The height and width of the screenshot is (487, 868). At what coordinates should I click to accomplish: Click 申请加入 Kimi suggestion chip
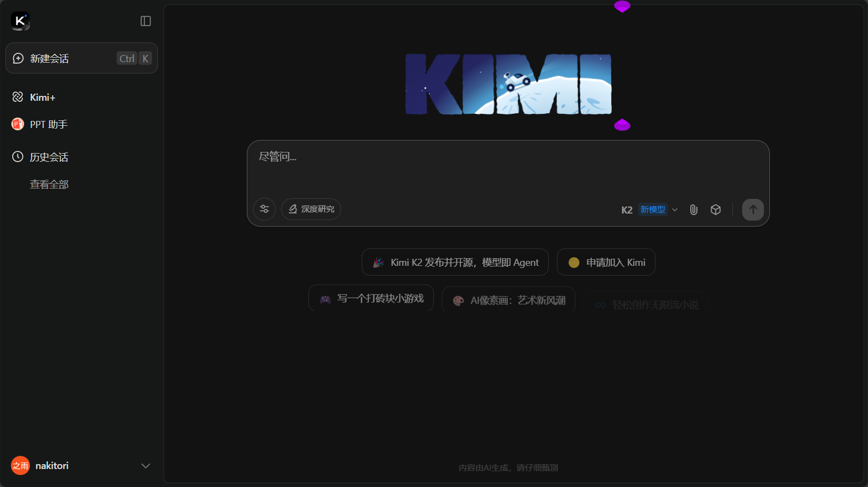coord(606,263)
